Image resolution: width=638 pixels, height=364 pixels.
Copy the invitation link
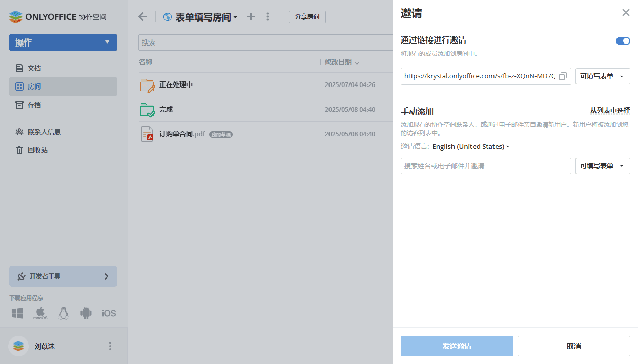[563, 76]
